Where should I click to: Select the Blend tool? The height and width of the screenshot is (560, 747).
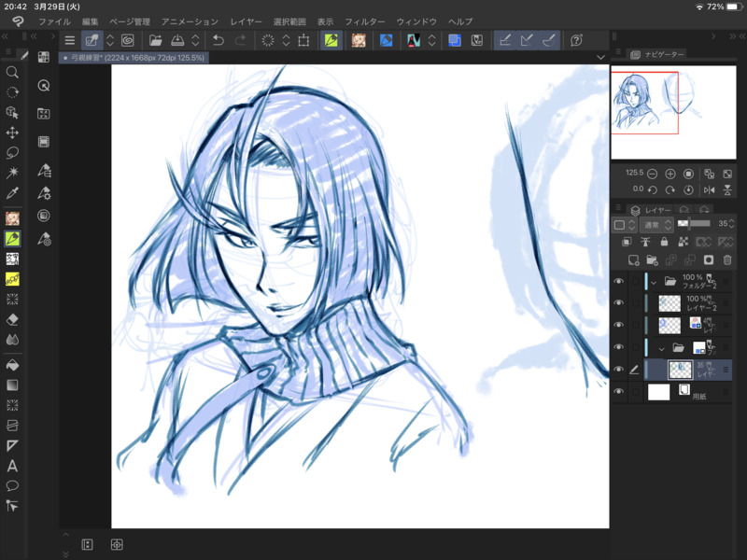point(12,340)
